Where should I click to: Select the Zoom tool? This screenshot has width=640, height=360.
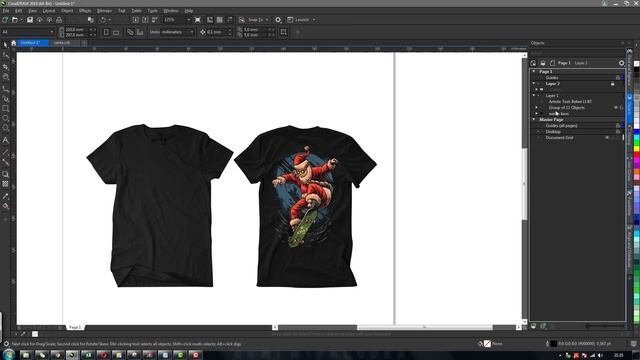[x=5, y=77]
